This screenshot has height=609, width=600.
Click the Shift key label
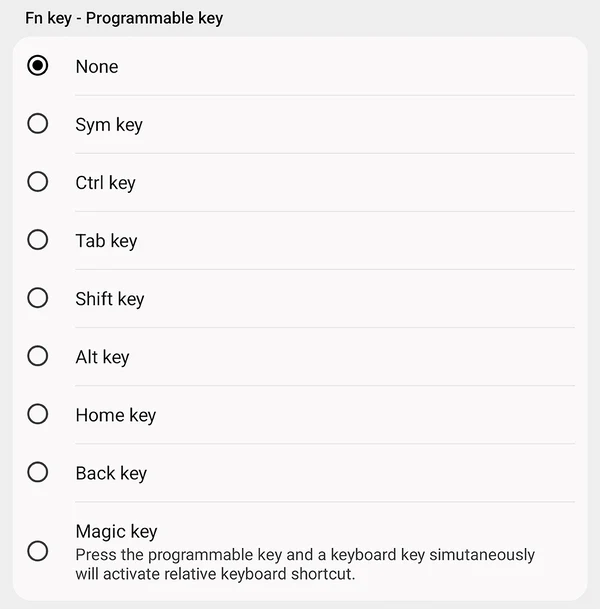(110, 299)
